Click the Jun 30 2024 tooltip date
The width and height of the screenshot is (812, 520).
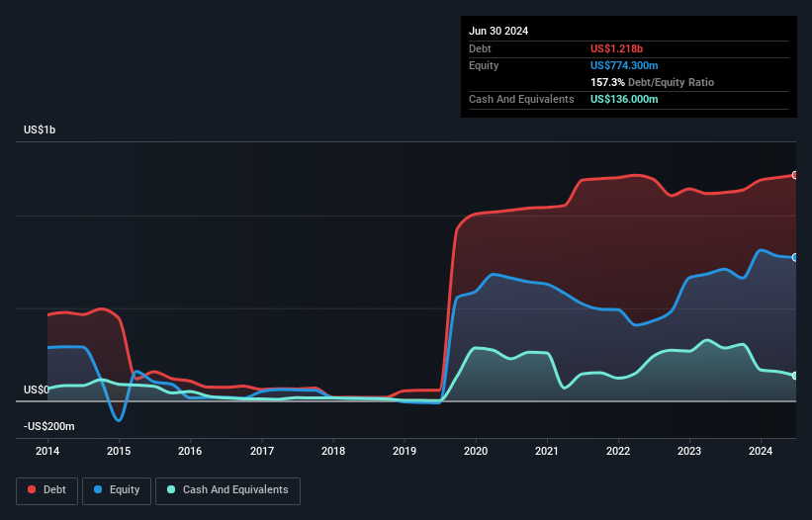click(x=498, y=31)
